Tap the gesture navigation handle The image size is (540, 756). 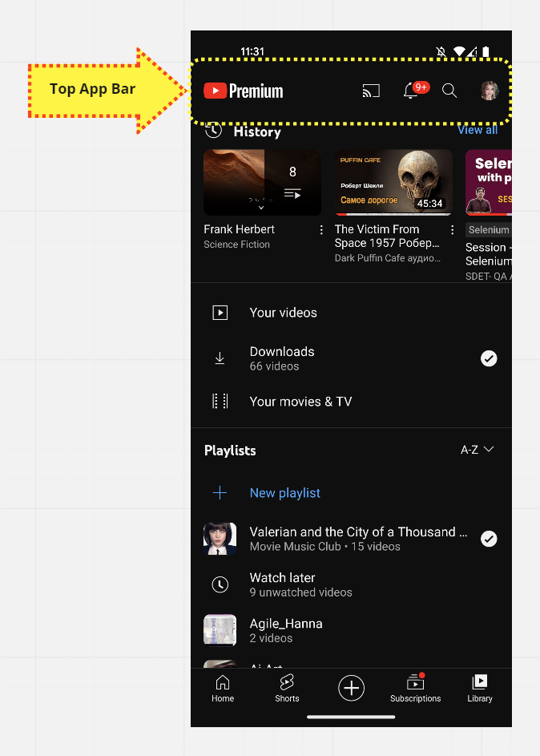(x=351, y=717)
